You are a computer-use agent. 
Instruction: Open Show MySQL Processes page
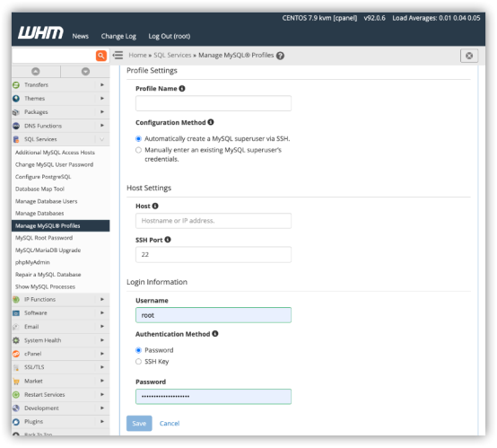(x=45, y=286)
